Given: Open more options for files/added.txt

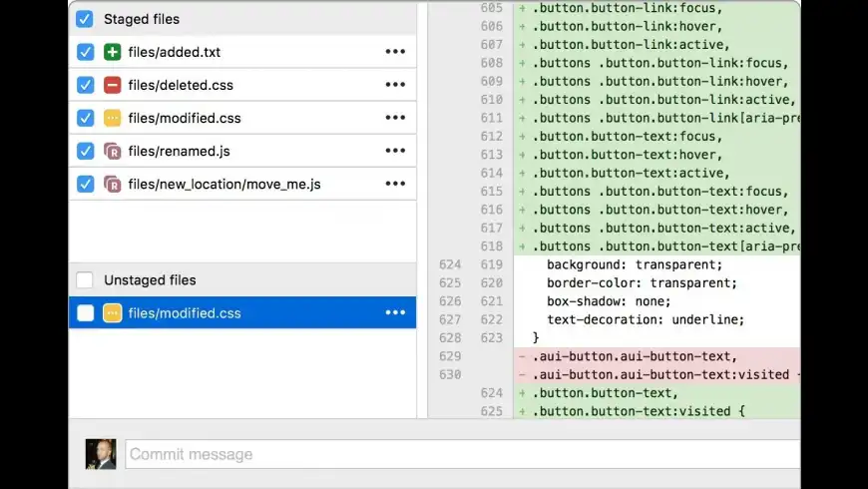Looking at the screenshot, I should (x=395, y=52).
